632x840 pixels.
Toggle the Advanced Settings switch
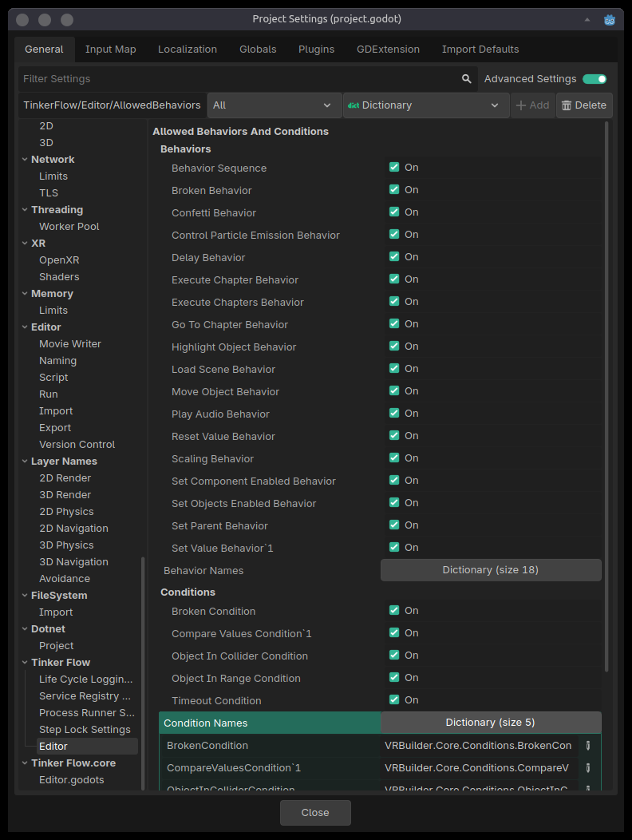point(594,79)
